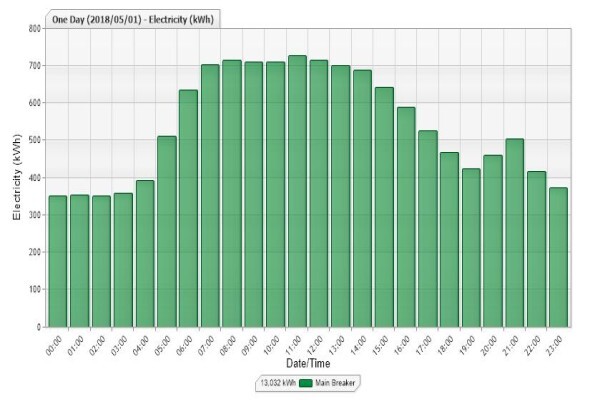The image size is (600, 400).
Task: Click the 23:00 bar
Action: pyautogui.click(x=558, y=257)
